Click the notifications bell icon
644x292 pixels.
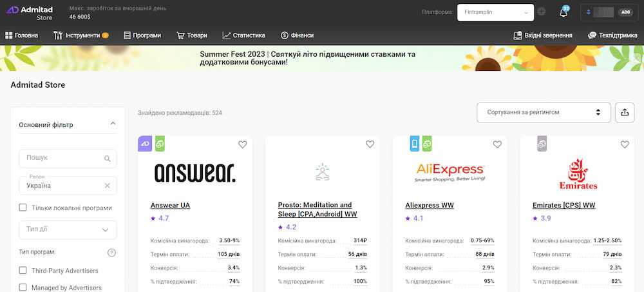(563, 12)
